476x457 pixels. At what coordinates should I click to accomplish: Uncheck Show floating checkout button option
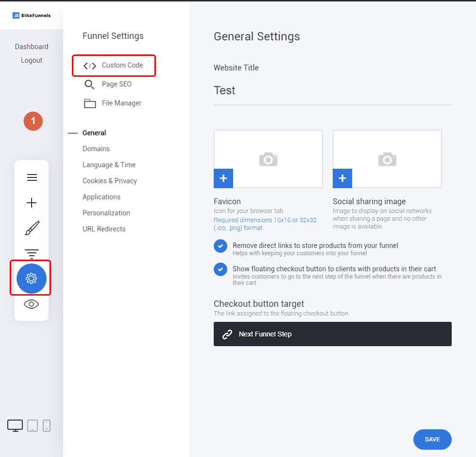pyautogui.click(x=221, y=269)
